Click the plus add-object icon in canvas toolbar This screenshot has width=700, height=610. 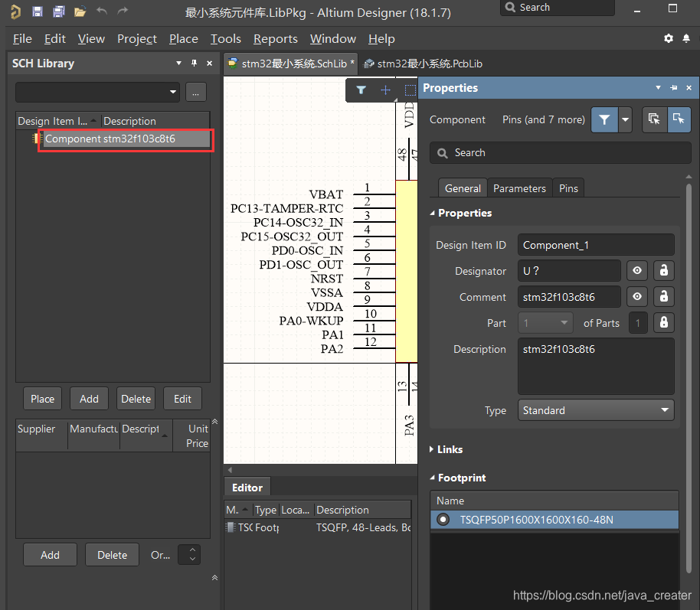[x=385, y=90]
